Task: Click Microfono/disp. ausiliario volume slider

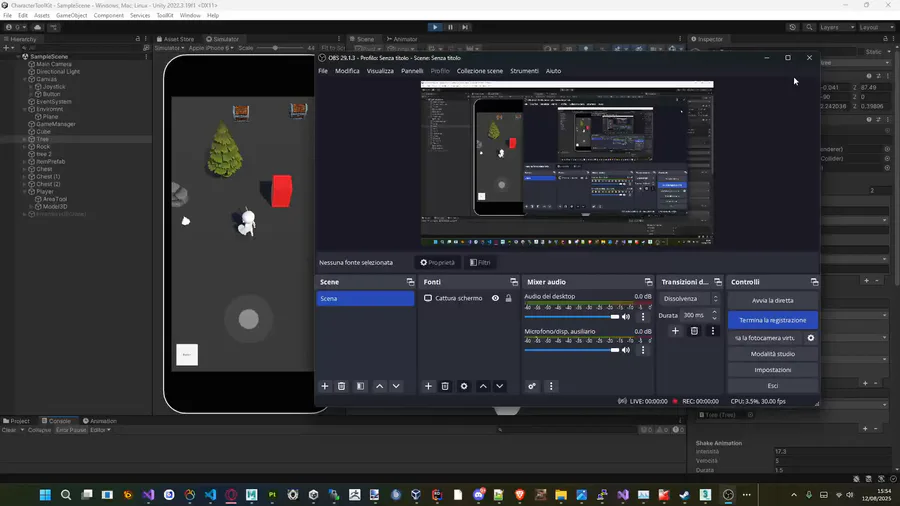Action: pos(572,350)
